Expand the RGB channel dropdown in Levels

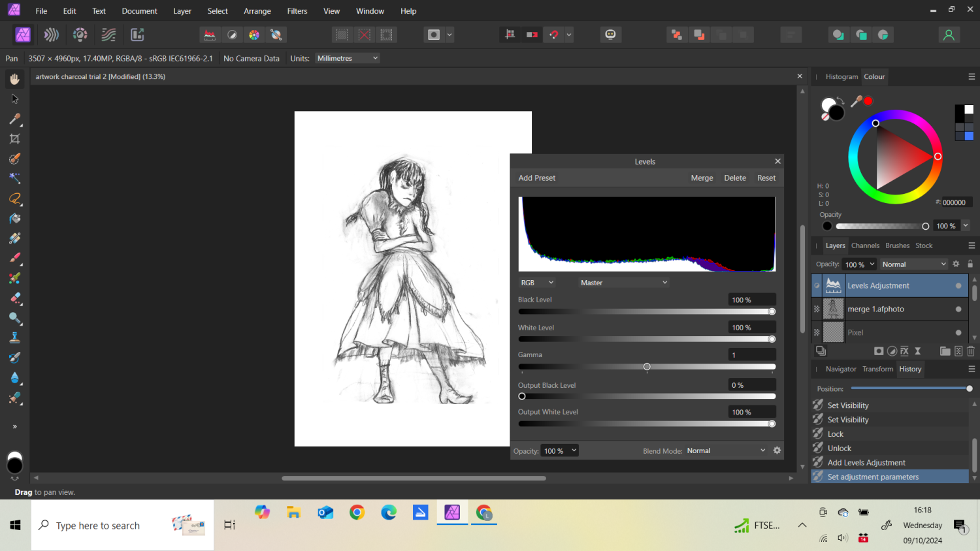click(536, 282)
